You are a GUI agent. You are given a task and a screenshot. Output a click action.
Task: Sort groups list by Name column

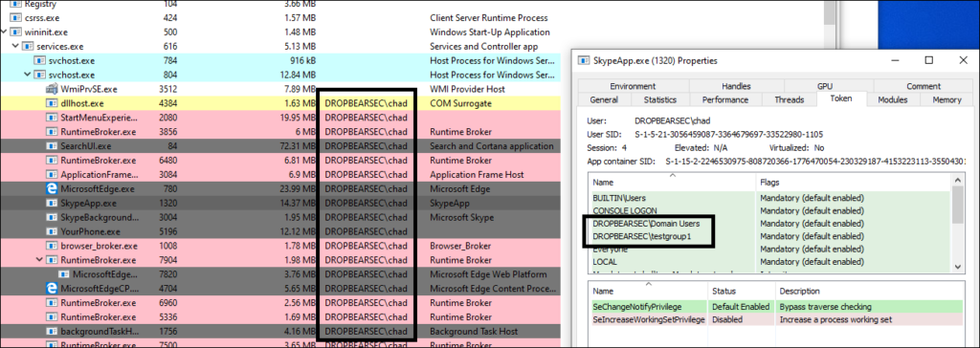click(672, 183)
